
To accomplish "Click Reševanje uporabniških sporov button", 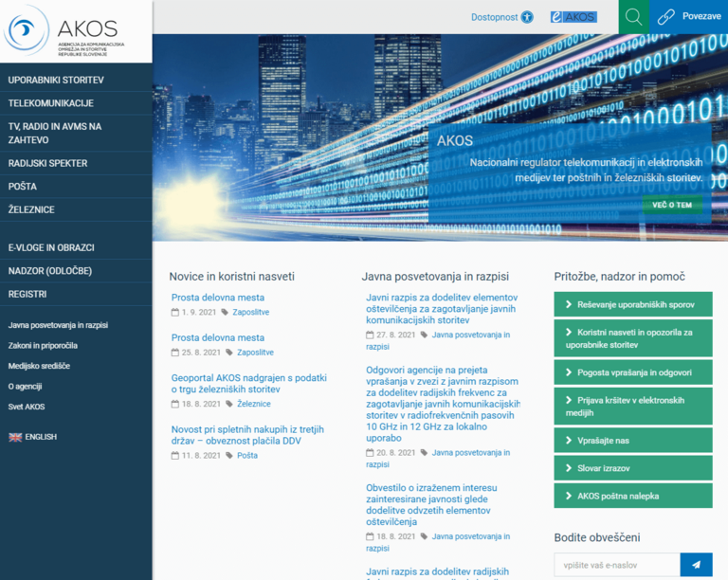I will point(633,304).
